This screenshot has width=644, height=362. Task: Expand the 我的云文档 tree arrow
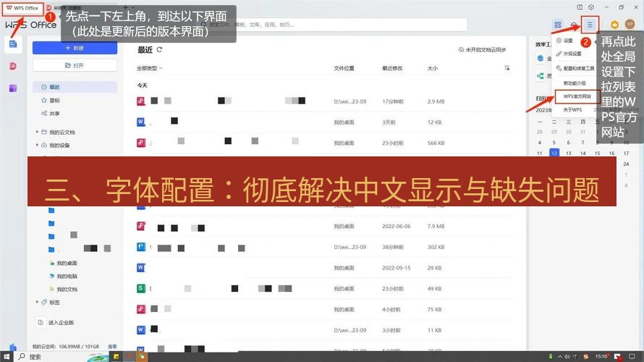(37, 132)
